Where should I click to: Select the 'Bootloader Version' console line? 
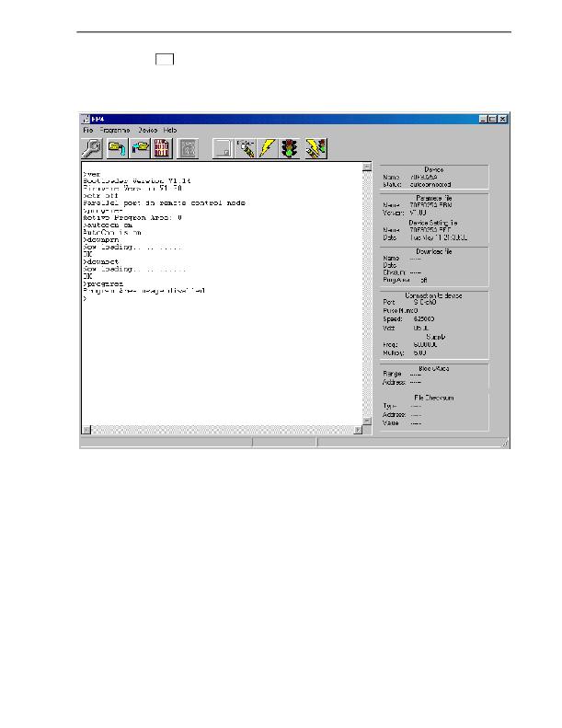[x=137, y=180]
